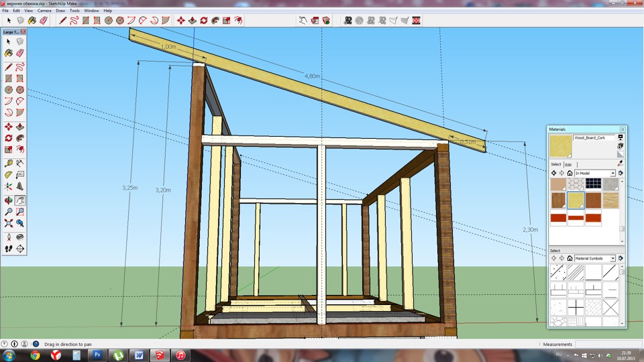Expand the Material Symbols dropdown
The width and height of the screenshot is (644, 362).
[x=612, y=258]
